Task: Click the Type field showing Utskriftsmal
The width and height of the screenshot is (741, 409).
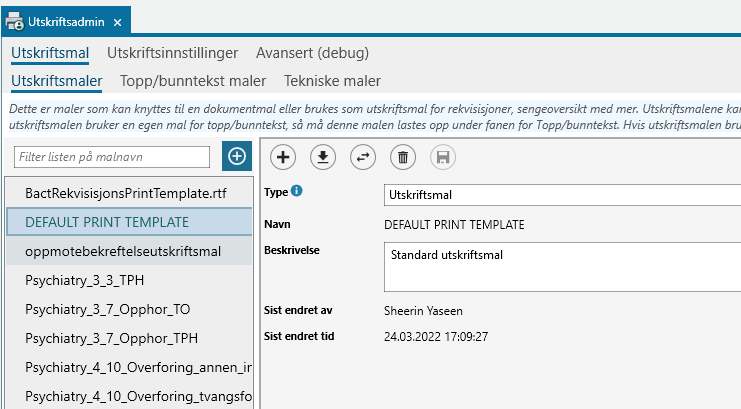Action: click(x=560, y=194)
